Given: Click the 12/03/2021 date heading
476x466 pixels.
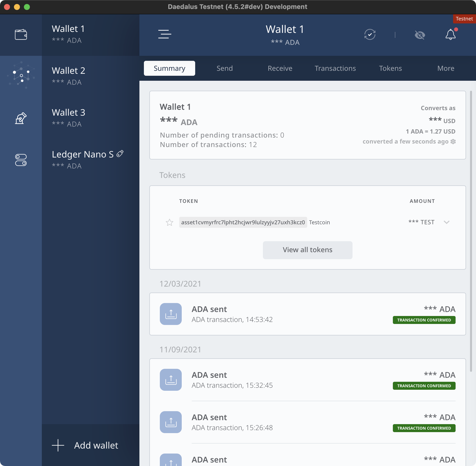Looking at the screenshot, I should pyautogui.click(x=180, y=284).
